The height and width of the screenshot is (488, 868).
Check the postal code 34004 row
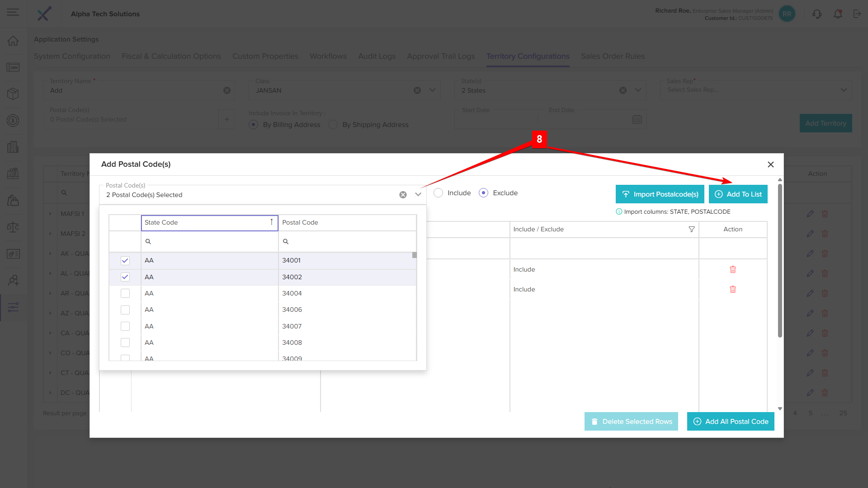(x=125, y=294)
